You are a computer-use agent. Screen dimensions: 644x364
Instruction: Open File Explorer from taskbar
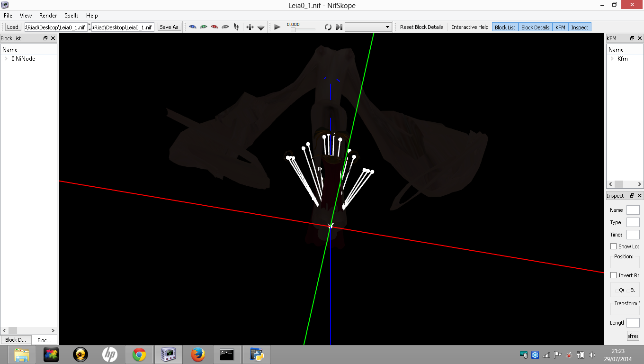22,355
